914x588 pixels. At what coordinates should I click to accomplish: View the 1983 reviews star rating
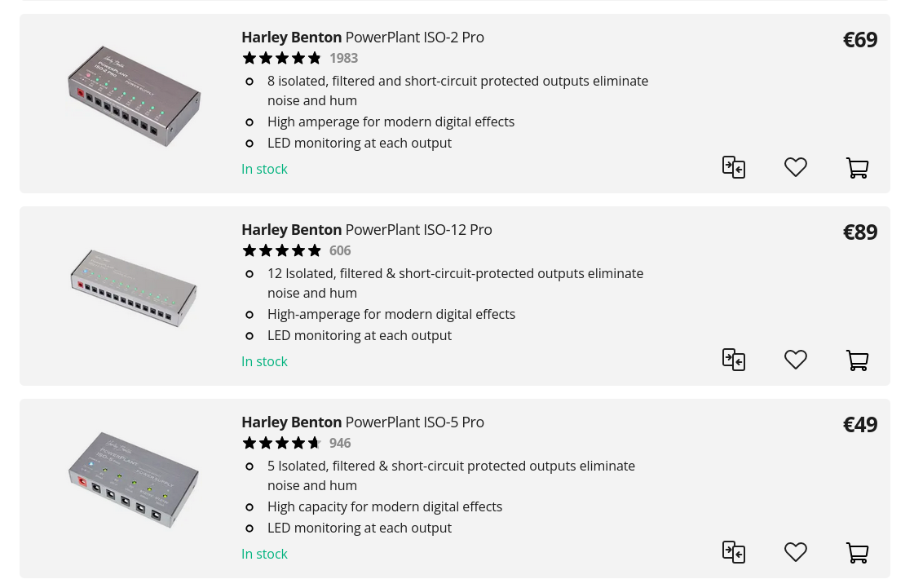(x=282, y=58)
